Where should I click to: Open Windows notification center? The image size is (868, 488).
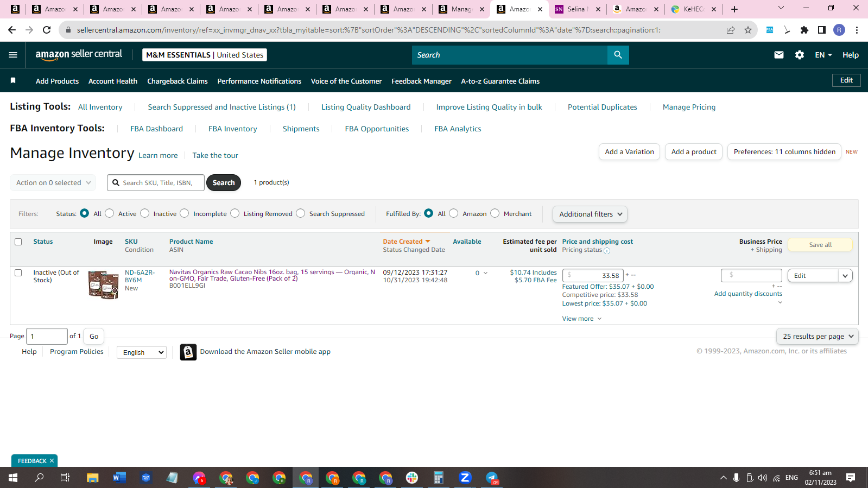[851, 478]
